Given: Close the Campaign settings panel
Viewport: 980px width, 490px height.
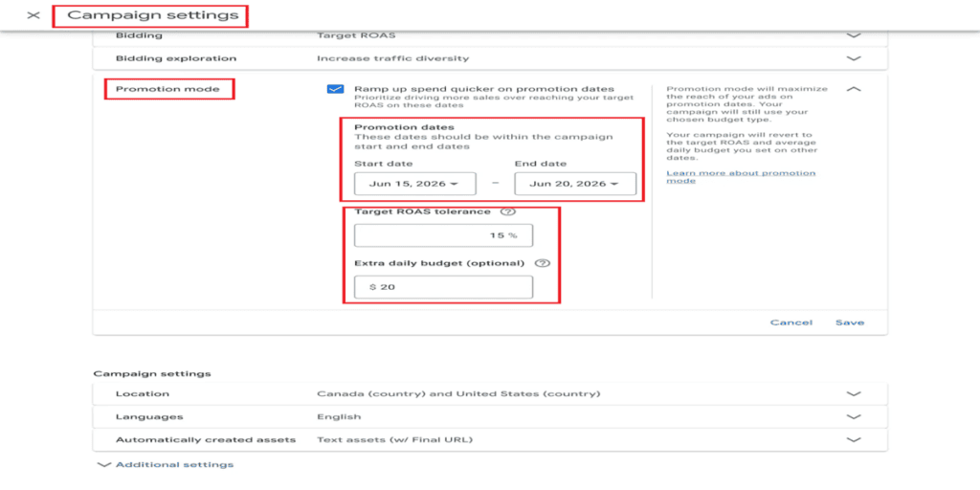Looking at the screenshot, I should pyautogui.click(x=33, y=15).
